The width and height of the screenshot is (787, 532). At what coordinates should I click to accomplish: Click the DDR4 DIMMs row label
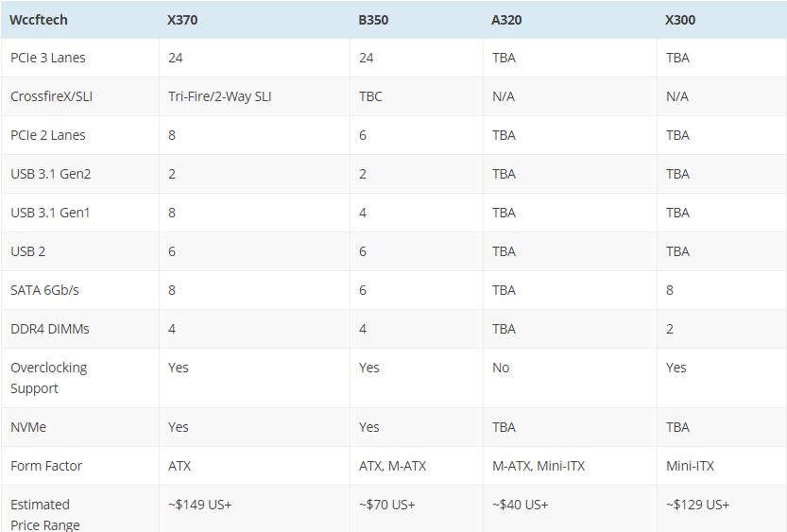coord(50,329)
